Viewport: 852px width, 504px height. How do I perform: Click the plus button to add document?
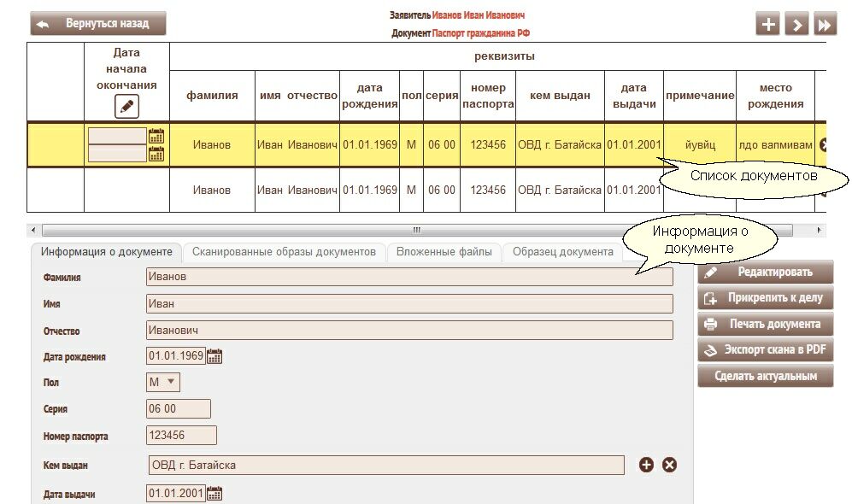(768, 25)
